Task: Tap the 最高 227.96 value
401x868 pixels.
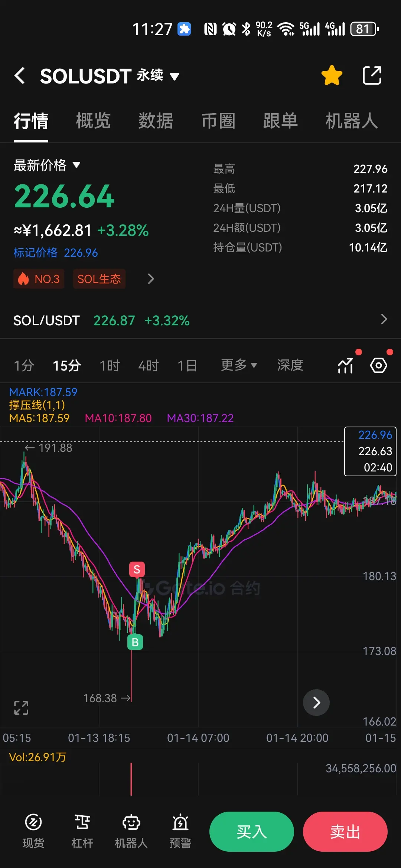Action: [371, 169]
